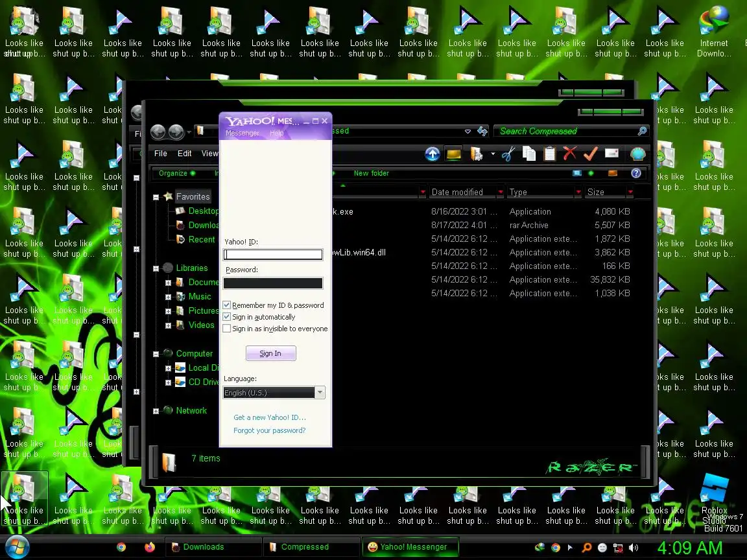Viewport: 747px width, 560px height.
Task: Click the Forward navigation button
Action: click(x=176, y=132)
